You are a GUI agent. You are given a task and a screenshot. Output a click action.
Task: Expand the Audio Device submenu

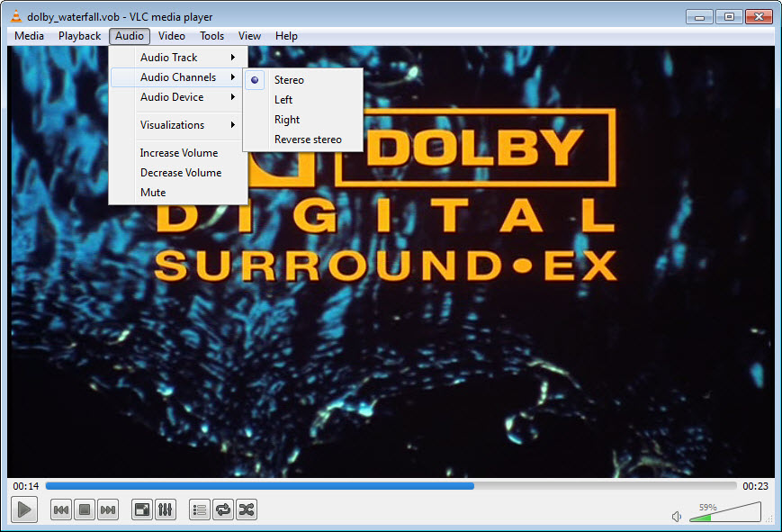[178, 97]
